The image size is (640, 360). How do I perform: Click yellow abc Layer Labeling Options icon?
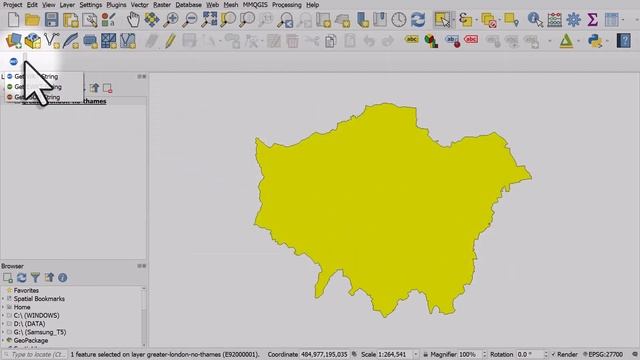click(411, 40)
